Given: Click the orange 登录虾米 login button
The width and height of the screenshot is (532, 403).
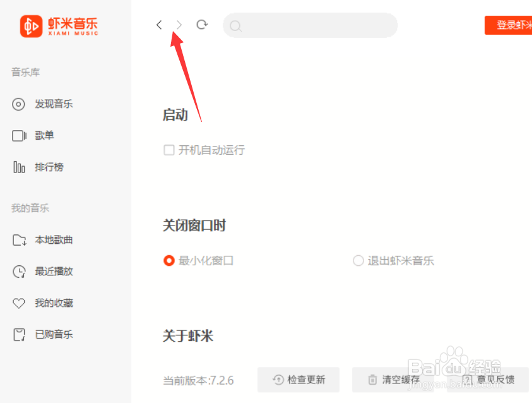Looking at the screenshot, I should click(x=508, y=25).
